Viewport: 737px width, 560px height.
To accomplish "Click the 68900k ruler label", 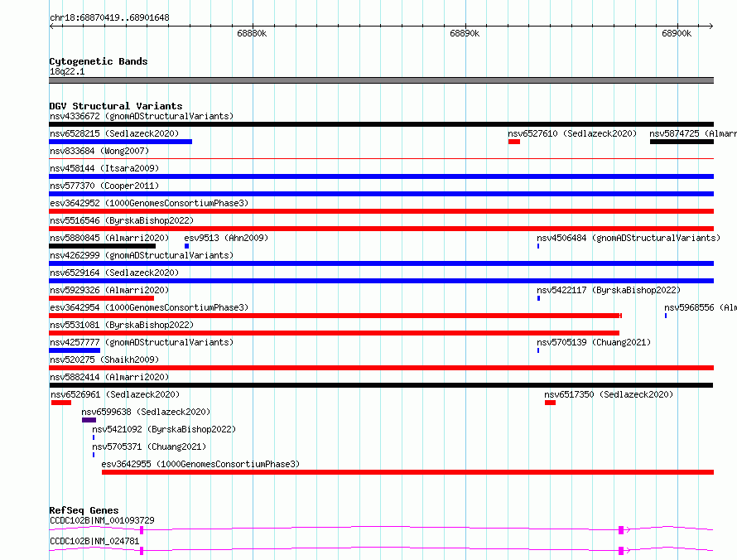I will [677, 33].
